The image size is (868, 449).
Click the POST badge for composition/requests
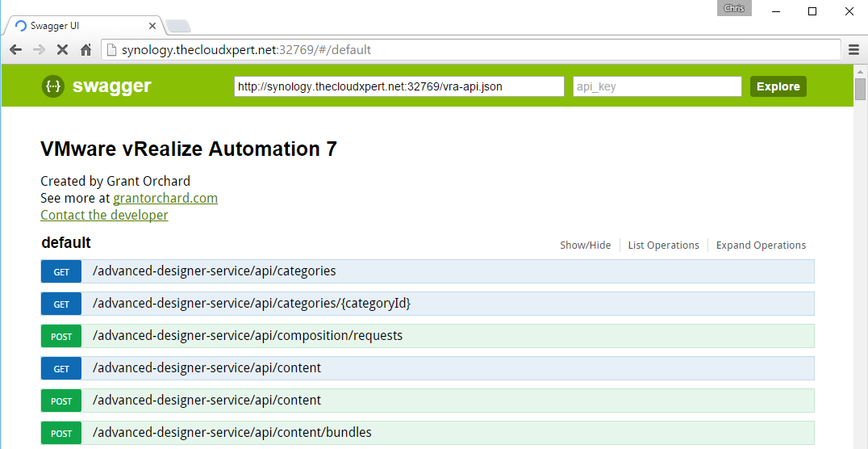[61, 337]
